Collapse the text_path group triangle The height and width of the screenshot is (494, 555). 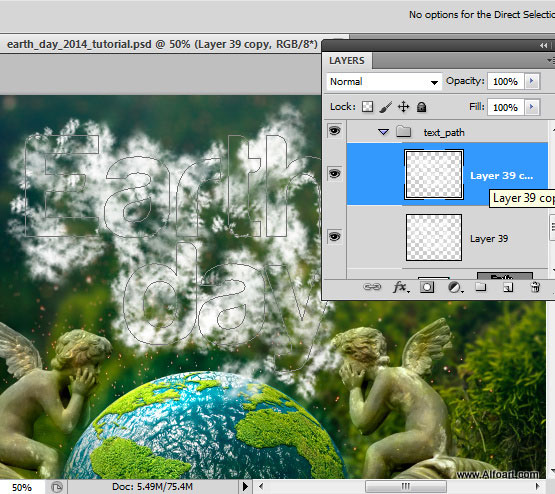383,132
